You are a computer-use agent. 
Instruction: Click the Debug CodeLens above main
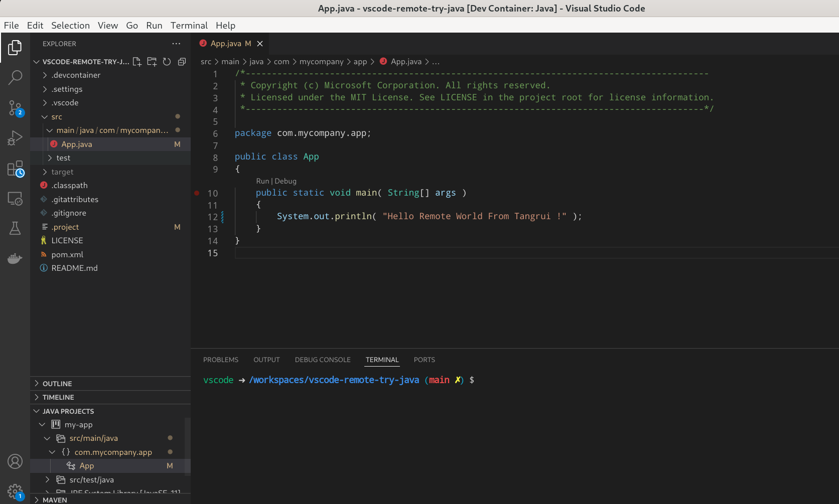tap(286, 181)
